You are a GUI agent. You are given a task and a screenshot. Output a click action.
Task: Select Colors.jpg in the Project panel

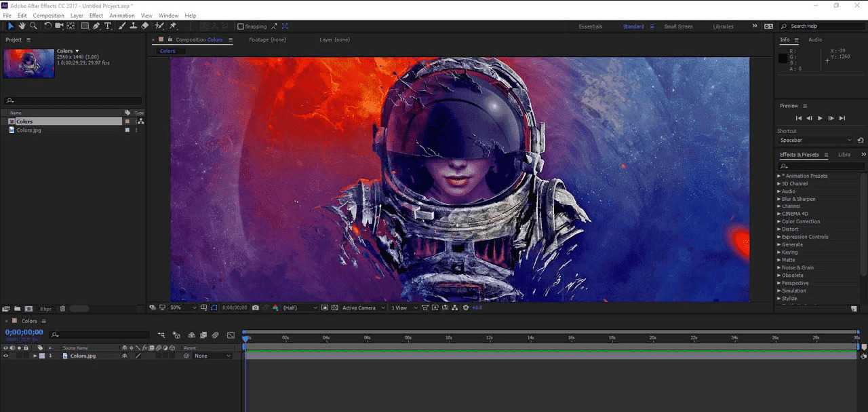coord(28,130)
